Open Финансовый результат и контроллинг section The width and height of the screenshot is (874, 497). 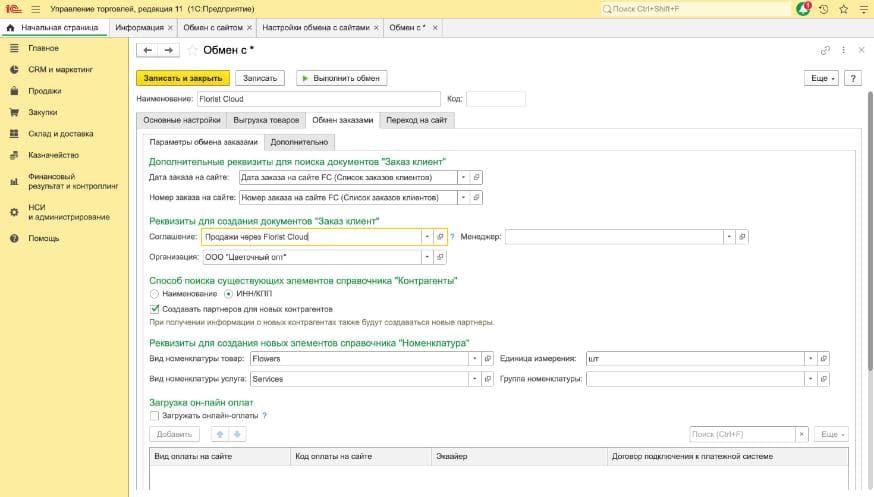click(x=73, y=181)
